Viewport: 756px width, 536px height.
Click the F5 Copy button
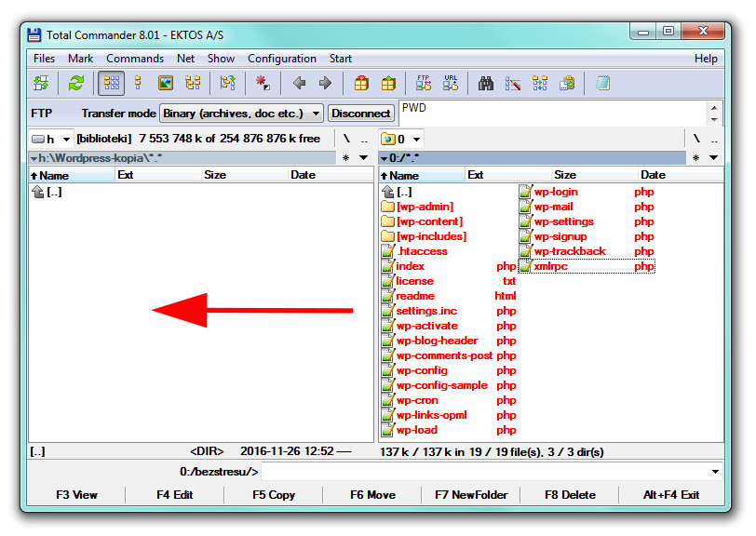click(x=274, y=495)
